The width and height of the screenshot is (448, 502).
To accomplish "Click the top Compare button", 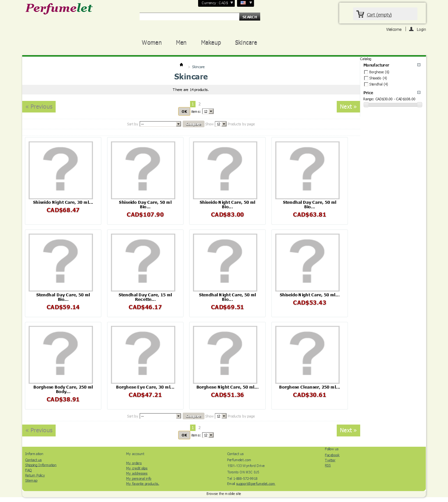I will (x=194, y=124).
